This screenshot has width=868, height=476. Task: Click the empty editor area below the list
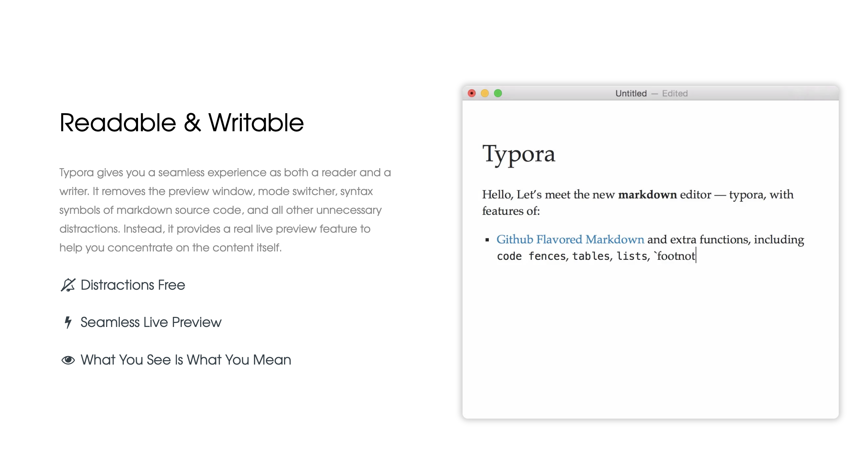[650, 337]
